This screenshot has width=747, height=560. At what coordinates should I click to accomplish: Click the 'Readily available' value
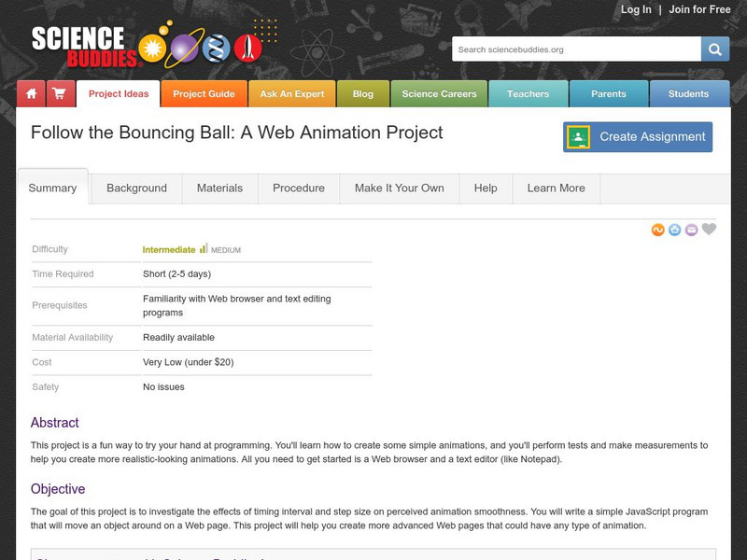pyautogui.click(x=178, y=337)
